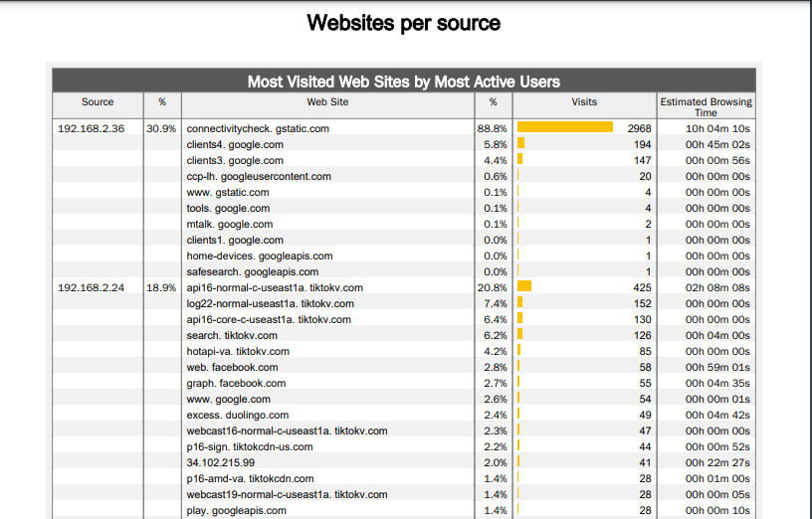Click the 88.8% website percentage
The image size is (812, 519).
point(492,128)
